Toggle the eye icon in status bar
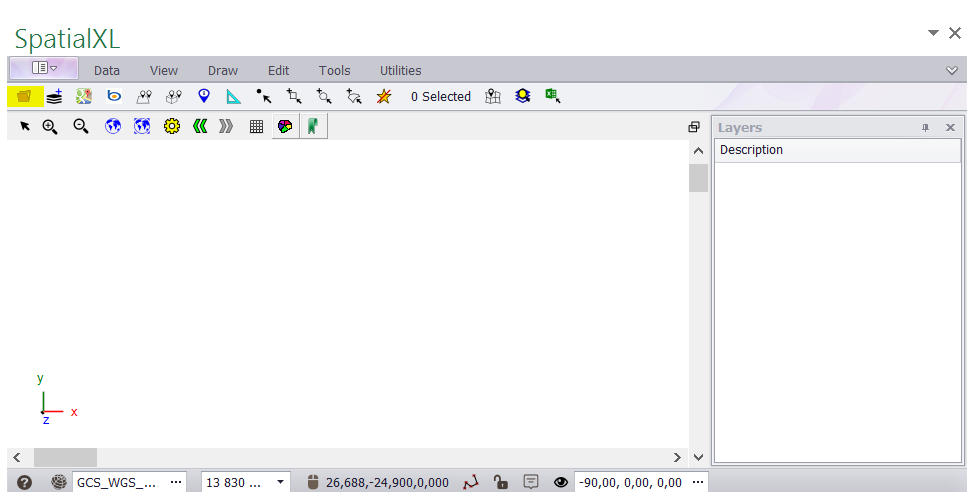This screenshot has width=973, height=492. click(561, 482)
